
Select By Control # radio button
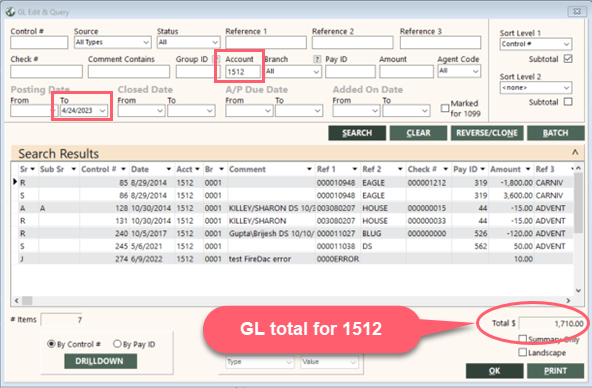pos(51,344)
